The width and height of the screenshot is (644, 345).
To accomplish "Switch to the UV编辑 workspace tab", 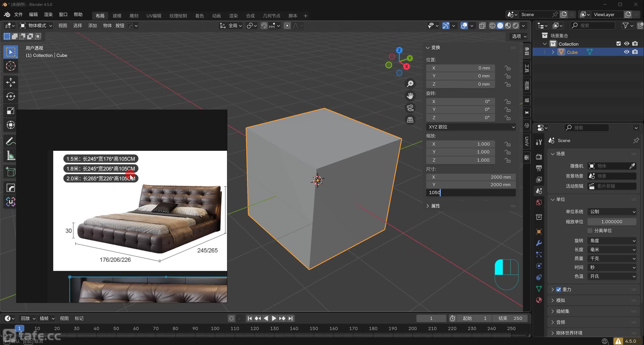I will [154, 16].
